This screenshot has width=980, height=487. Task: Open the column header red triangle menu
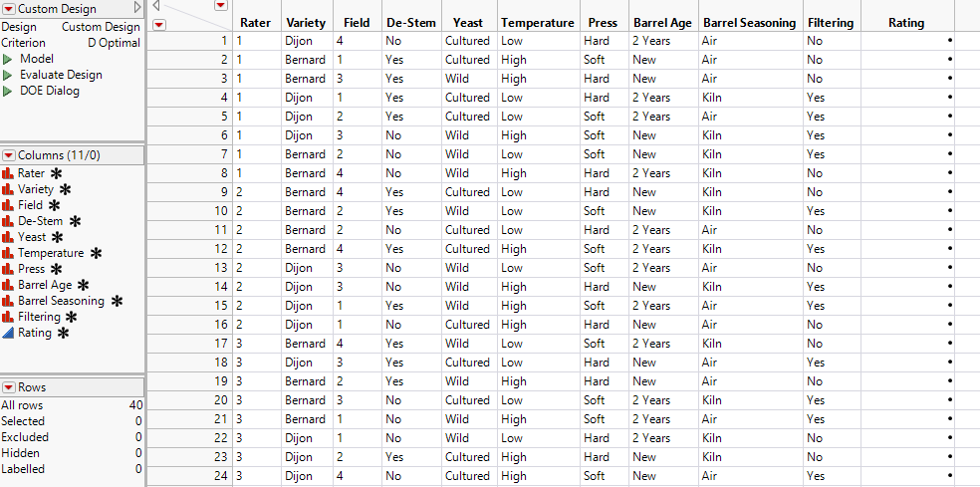tap(220, 6)
